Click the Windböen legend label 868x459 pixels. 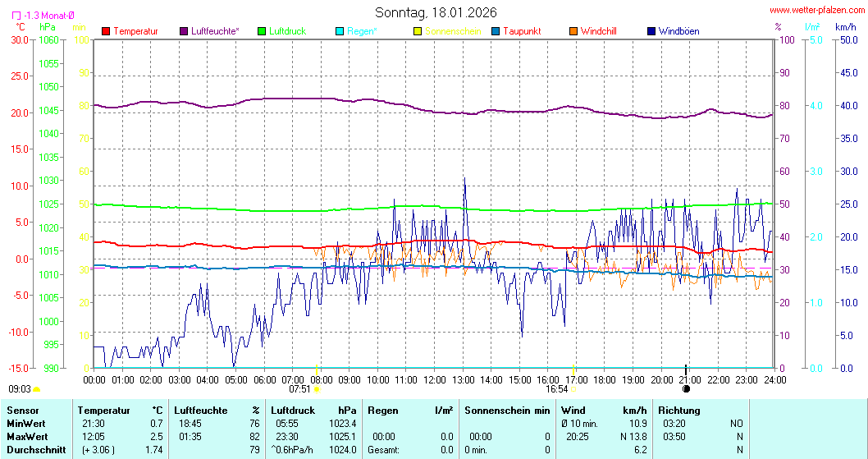click(x=678, y=31)
